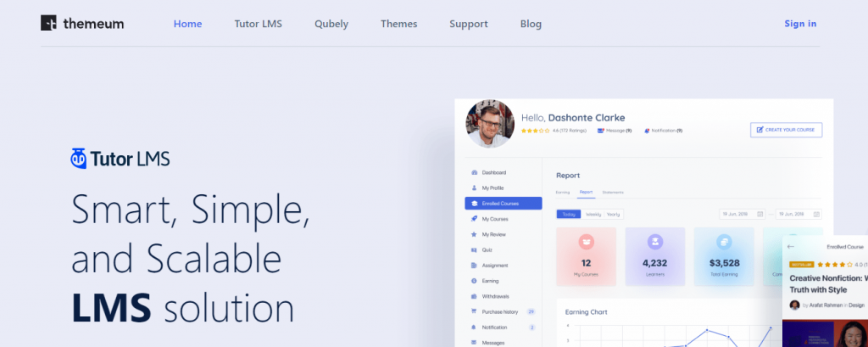The image size is (868, 347).
Task: Click the Tutor LMS owl logo
Action: pos(120,160)
